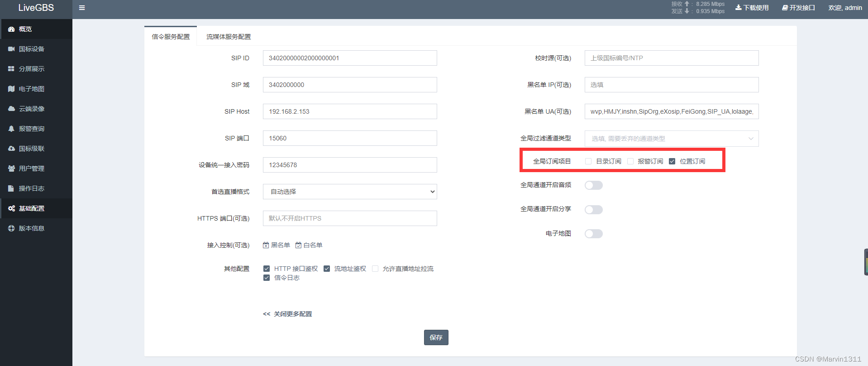Click the 开发接口 link text
The height and width of the screenshot is (366, 868).
point(802,8)
